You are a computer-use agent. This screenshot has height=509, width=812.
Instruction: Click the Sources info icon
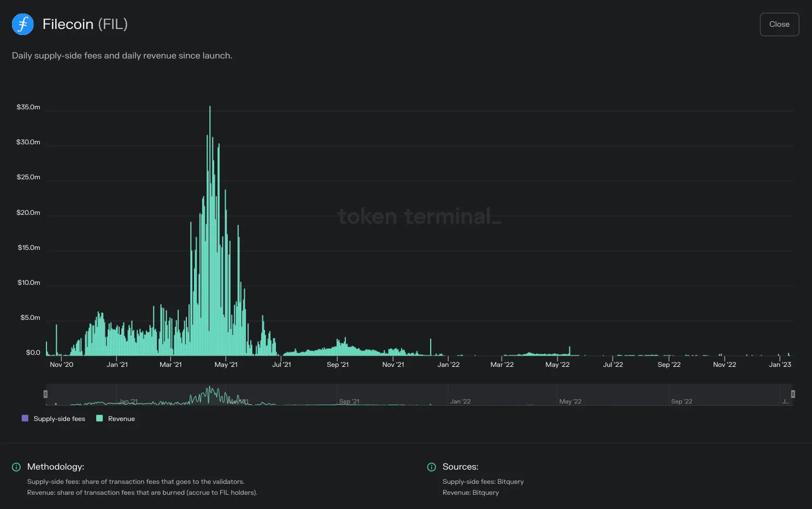pyautogui.click(x=432, y=467)
